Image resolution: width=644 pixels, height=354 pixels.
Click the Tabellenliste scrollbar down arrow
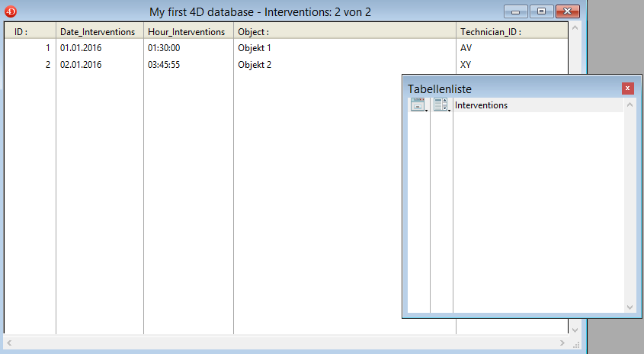click(x=630, y=307)
